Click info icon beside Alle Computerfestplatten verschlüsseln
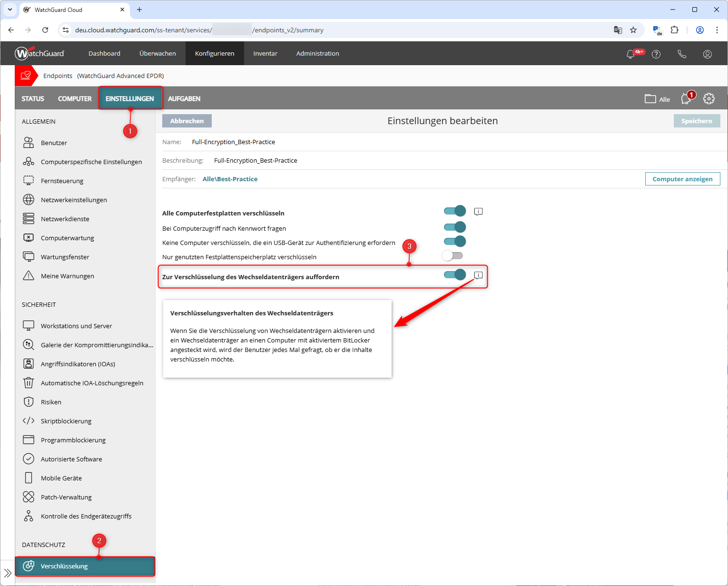728x586 pixels. pyautogui.click(x=478, y=212)
